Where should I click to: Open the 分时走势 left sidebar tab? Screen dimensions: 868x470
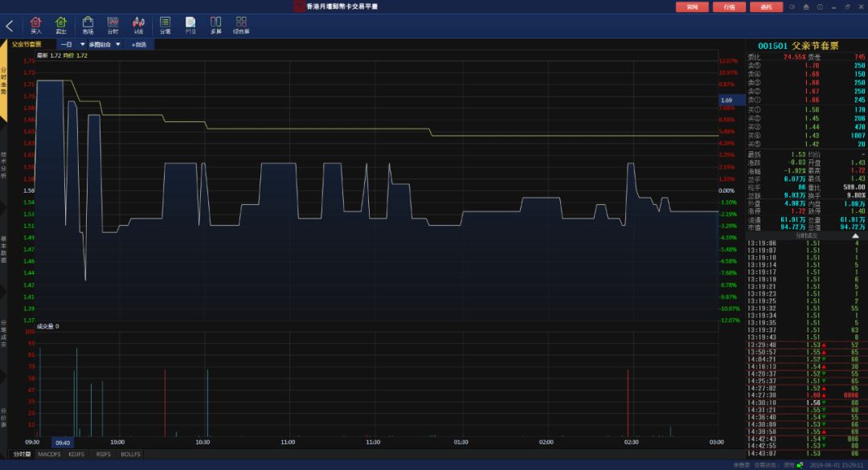(3, 81)
